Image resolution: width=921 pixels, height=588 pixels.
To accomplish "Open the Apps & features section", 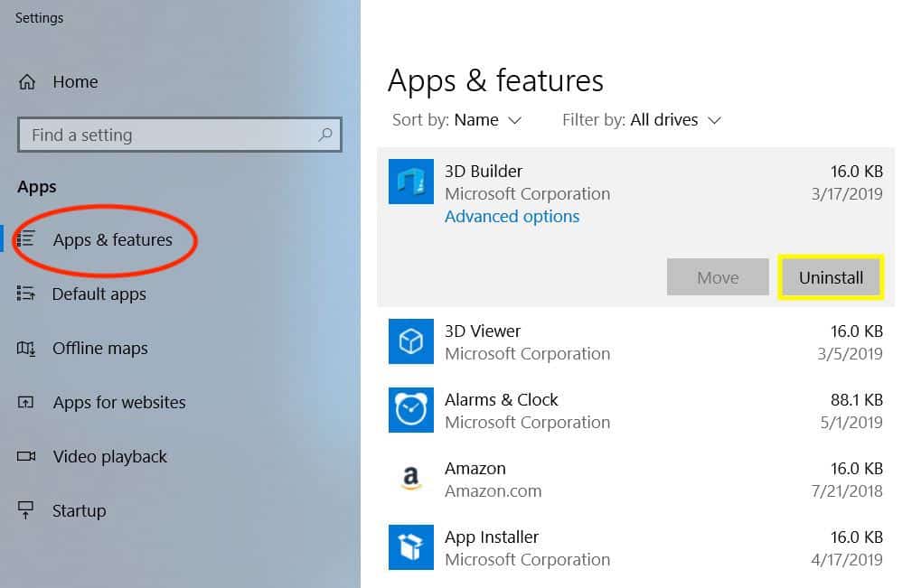I will [x=112, y=240].
